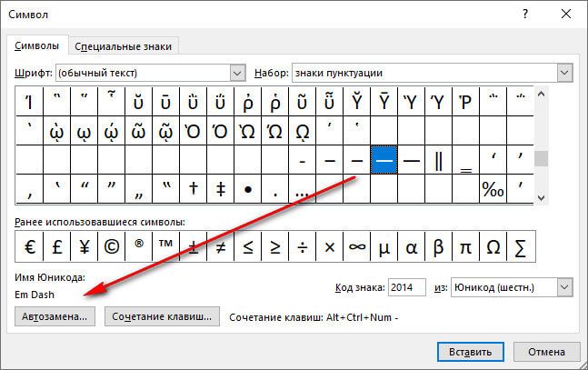
Task: Open the Символы tab
Action: point(37,45)
